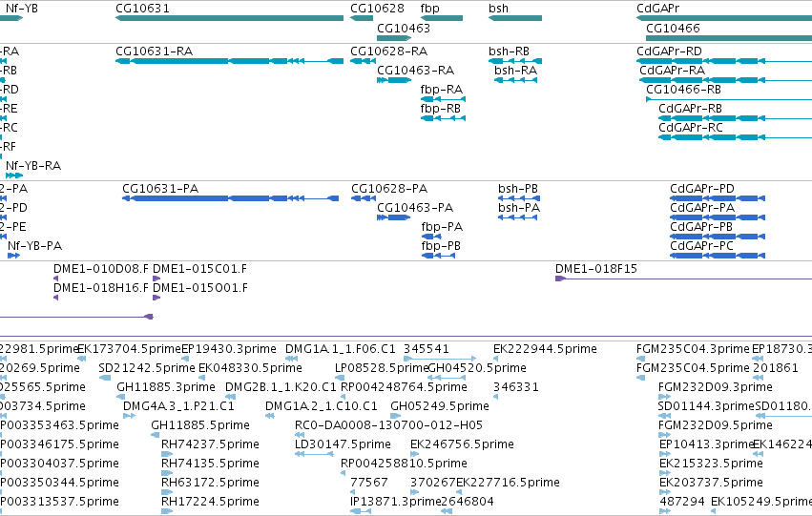This screenshot has height=516, width=812.
Task: Click EST RC0-DA0008-130700-012-H05
Action: (300, 435)
